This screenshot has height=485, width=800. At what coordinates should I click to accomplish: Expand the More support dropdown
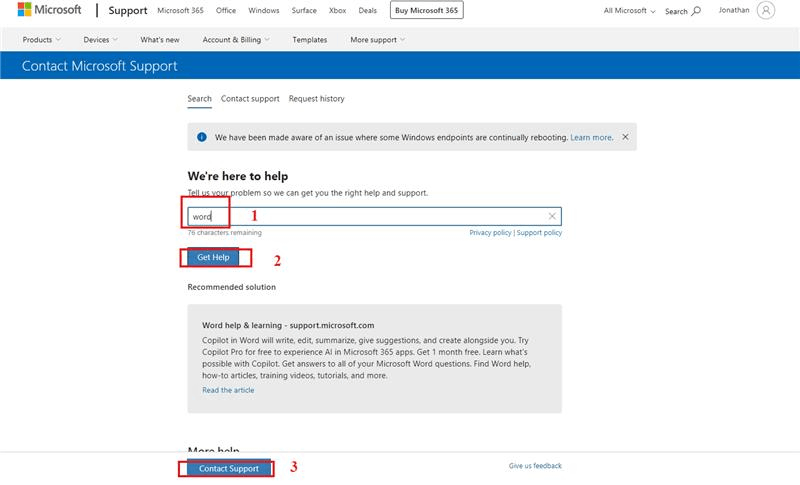click(377, 39)
